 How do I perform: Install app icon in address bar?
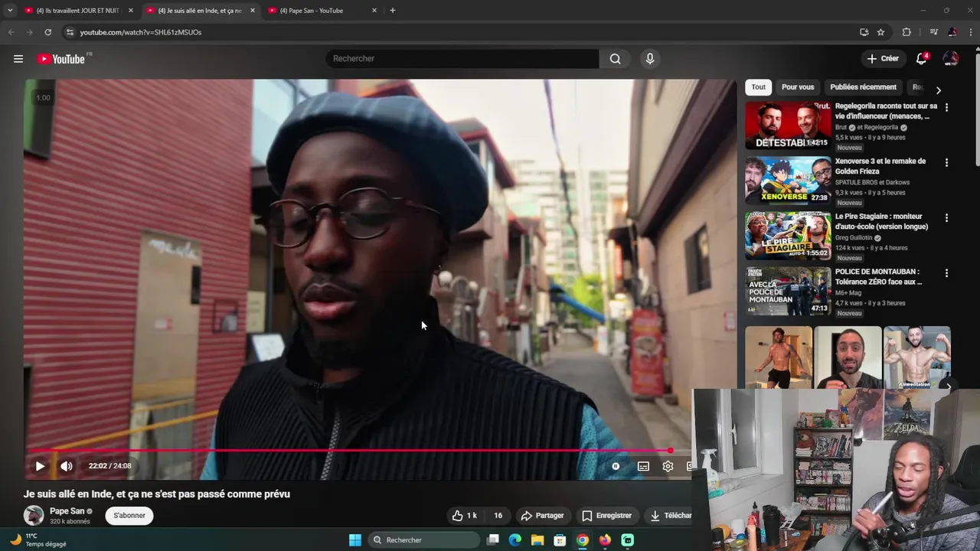coord(864,32)
